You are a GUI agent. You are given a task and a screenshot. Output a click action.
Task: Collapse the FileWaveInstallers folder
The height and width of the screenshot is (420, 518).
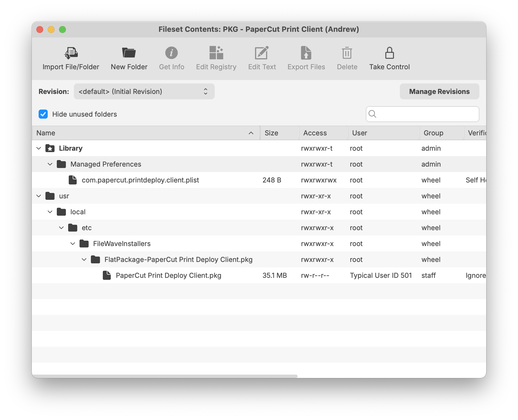point(73,243)
